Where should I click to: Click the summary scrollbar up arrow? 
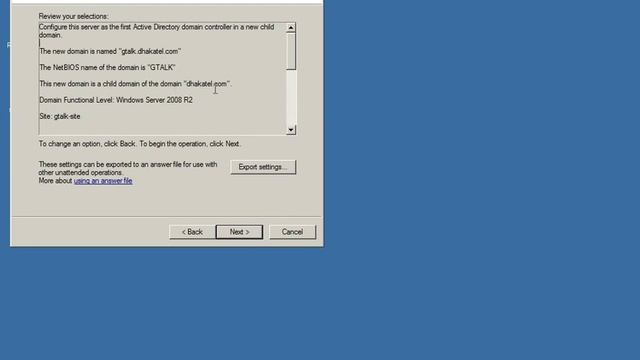(291, 28)
